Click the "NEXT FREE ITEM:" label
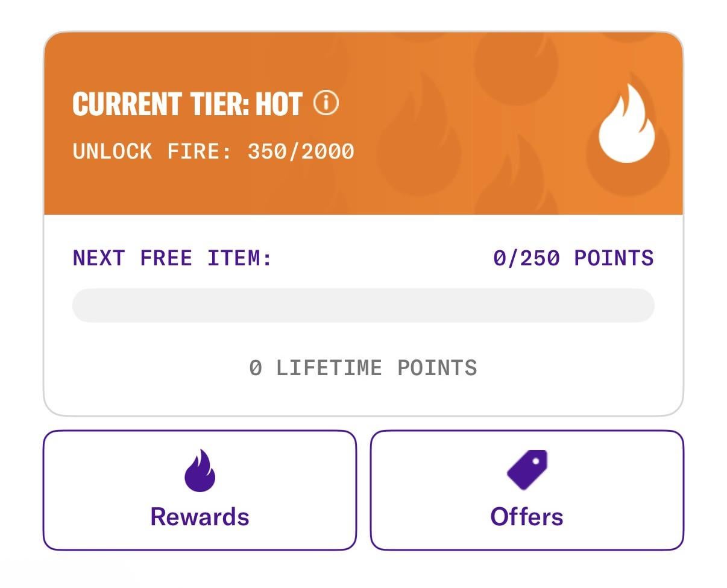 click(172, 258)
